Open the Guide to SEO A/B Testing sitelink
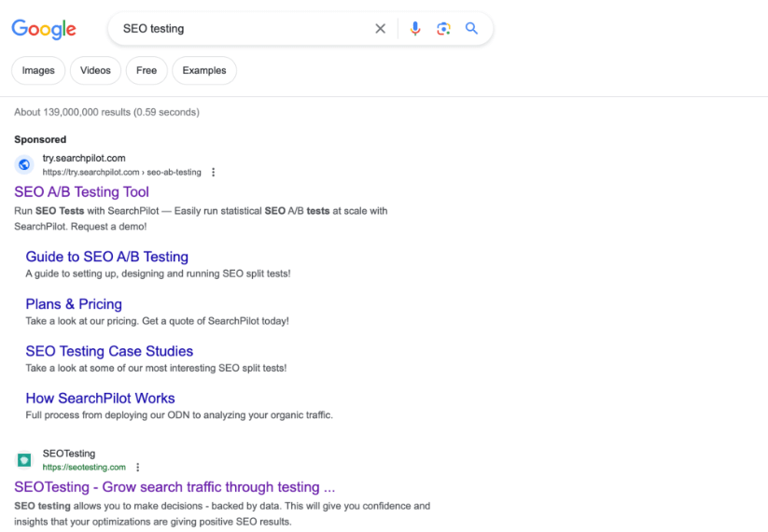The height and width of the screenshot is (532, 768). click(106, 257)
